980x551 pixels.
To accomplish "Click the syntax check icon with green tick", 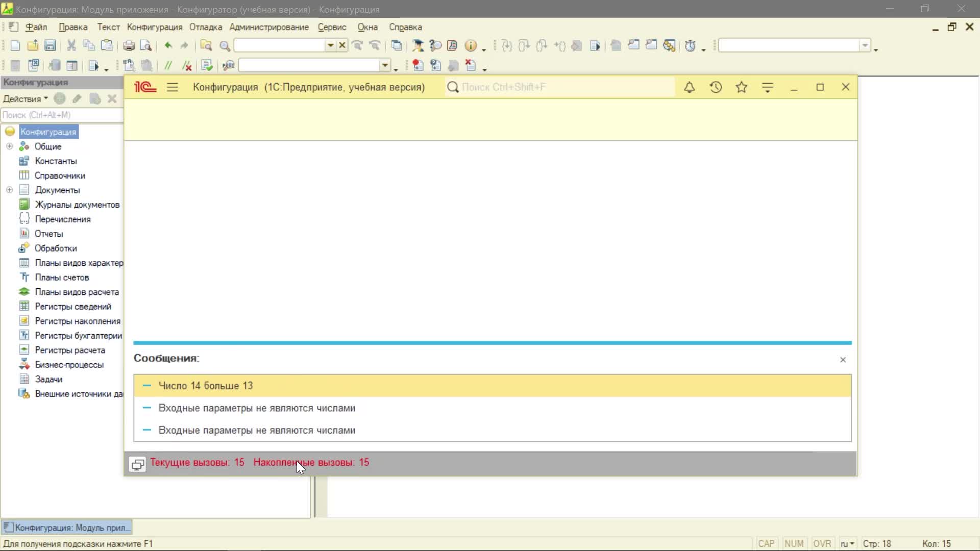I will pyautogui.click(x=207, y=65).
